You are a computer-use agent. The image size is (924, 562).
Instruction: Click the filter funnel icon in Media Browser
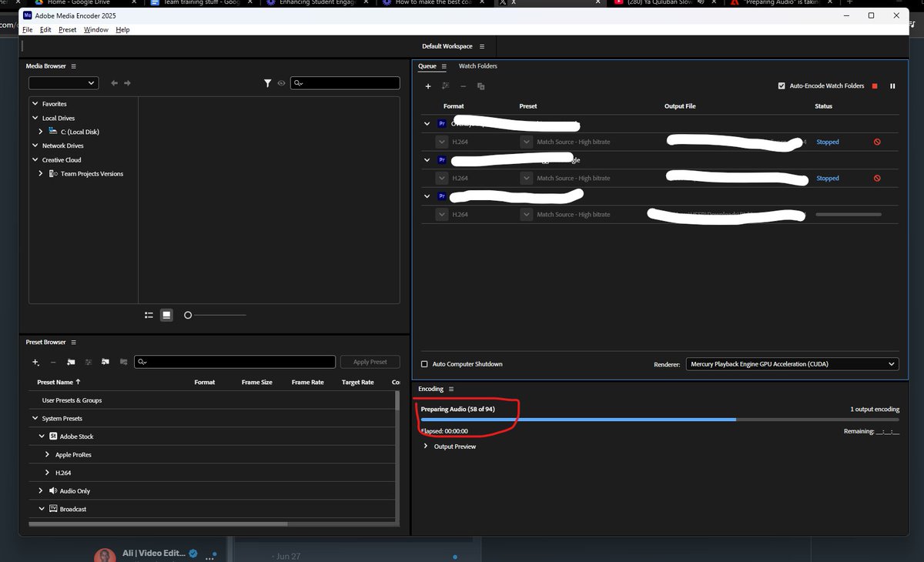[x=267, y=83]
